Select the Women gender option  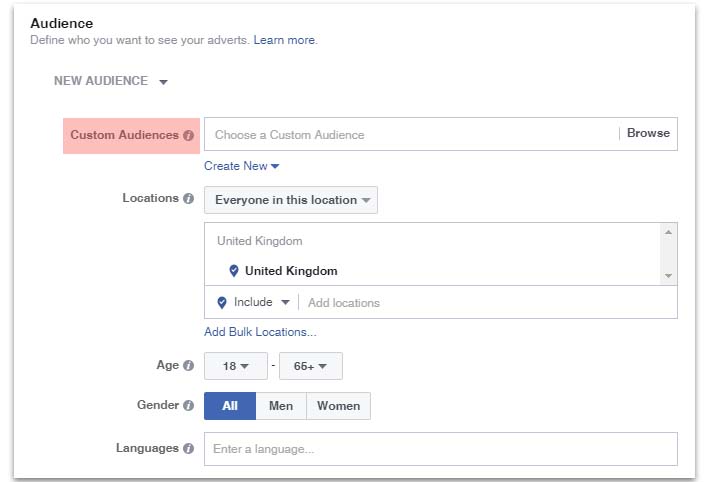pos(339,406)
